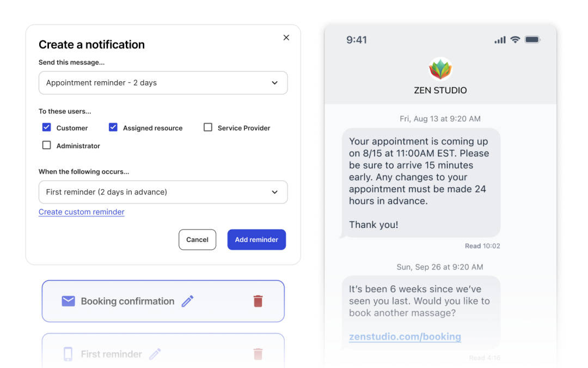Screen dimensions: 588x368
Task: Follow the zenstudio.com/booking link
Action: point(405,336)
